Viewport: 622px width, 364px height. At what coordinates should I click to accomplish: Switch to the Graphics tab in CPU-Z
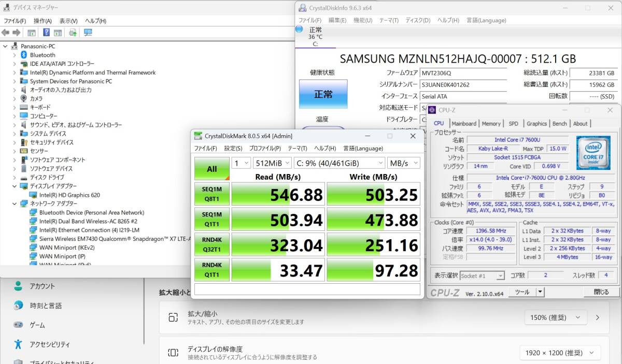(x=536, y=123)
